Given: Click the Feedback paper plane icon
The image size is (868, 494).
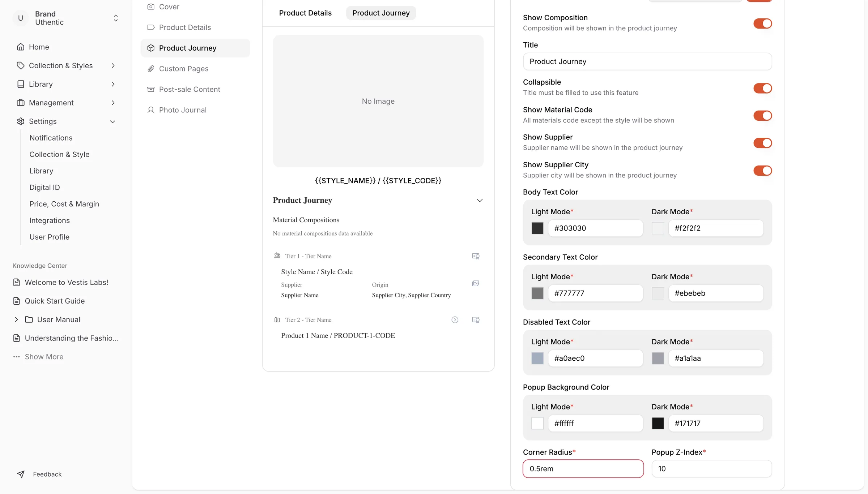Looking at the screenshot, I should [21, 474].
